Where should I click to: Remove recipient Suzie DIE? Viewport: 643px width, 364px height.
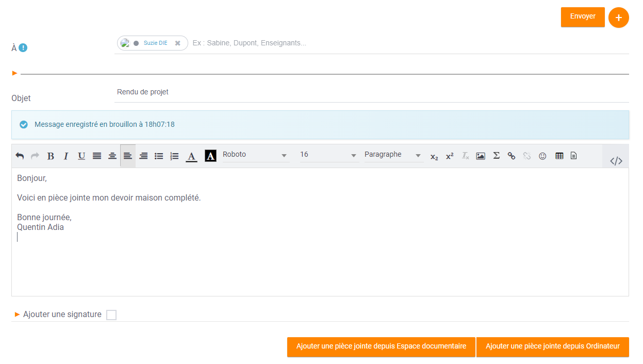(x=177, y=43)
